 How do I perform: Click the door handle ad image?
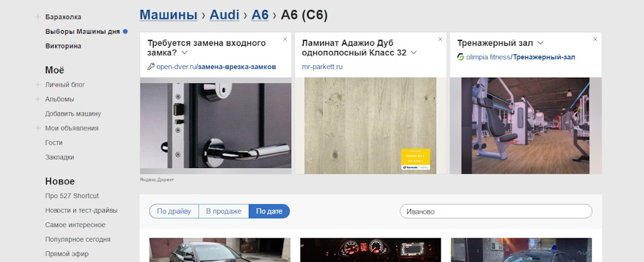tap(215, 126)
